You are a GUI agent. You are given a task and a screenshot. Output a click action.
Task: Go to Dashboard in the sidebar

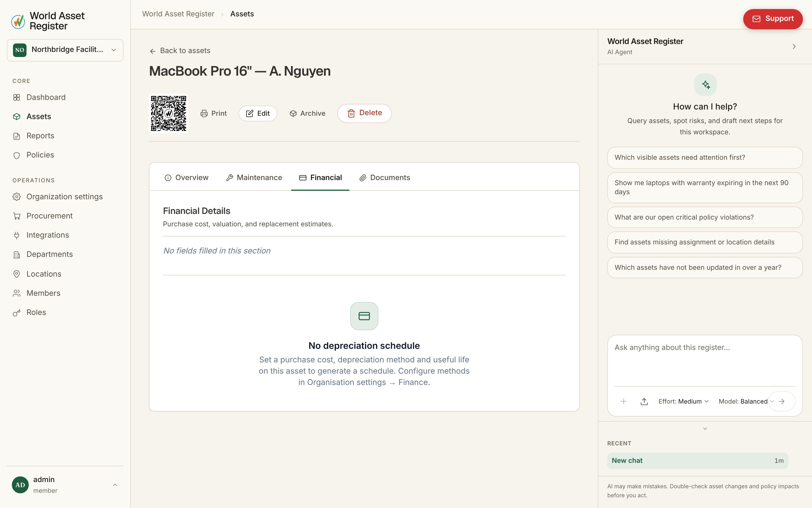click(x=65, y=97)
